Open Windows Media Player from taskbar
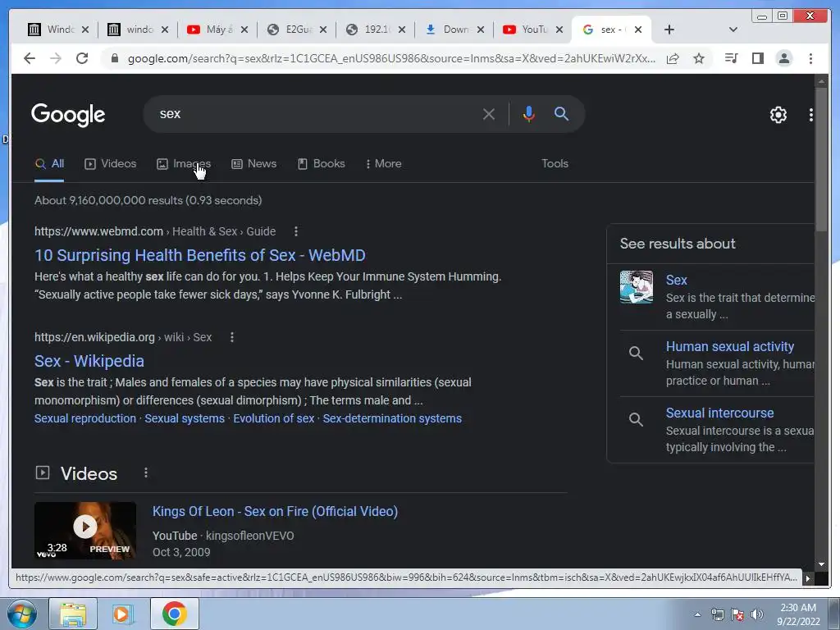This screenshot has width=840, height=630. 123,614
